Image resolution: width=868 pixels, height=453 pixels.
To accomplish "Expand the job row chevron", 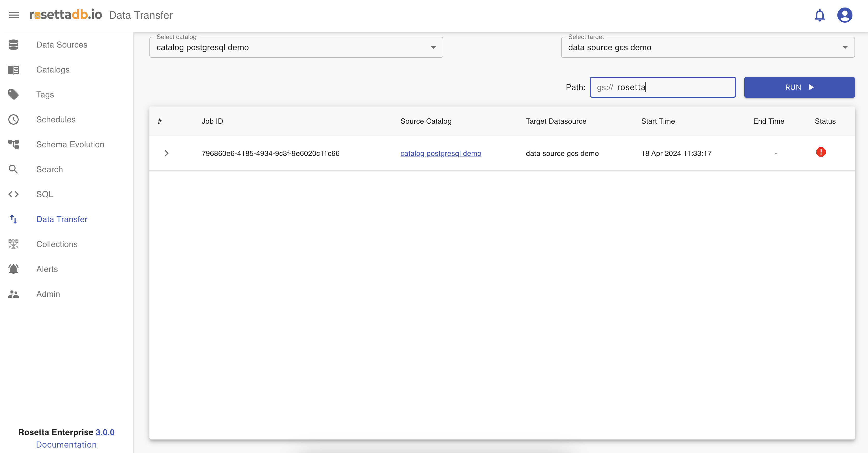I will [x=167, y=154].
